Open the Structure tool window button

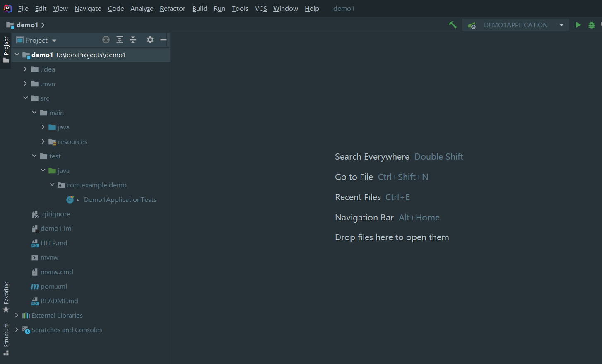pos(6,334)
